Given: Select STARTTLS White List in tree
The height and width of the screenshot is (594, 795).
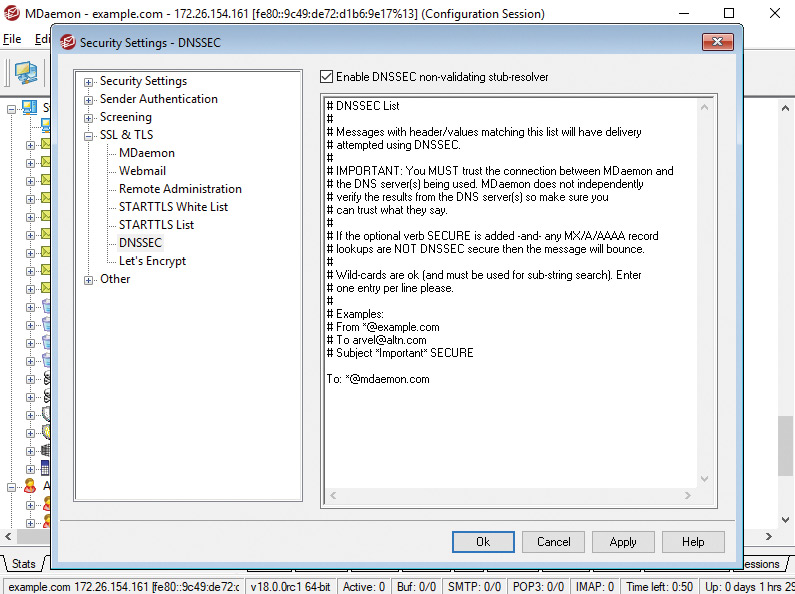Looking at the screenshot, I should [x=173, y=207].
